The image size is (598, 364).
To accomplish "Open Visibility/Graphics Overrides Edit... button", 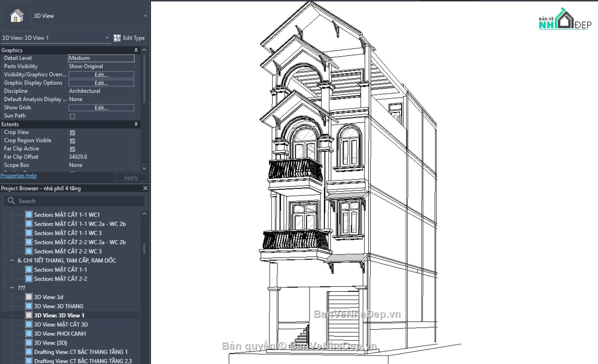I will 101,75.
